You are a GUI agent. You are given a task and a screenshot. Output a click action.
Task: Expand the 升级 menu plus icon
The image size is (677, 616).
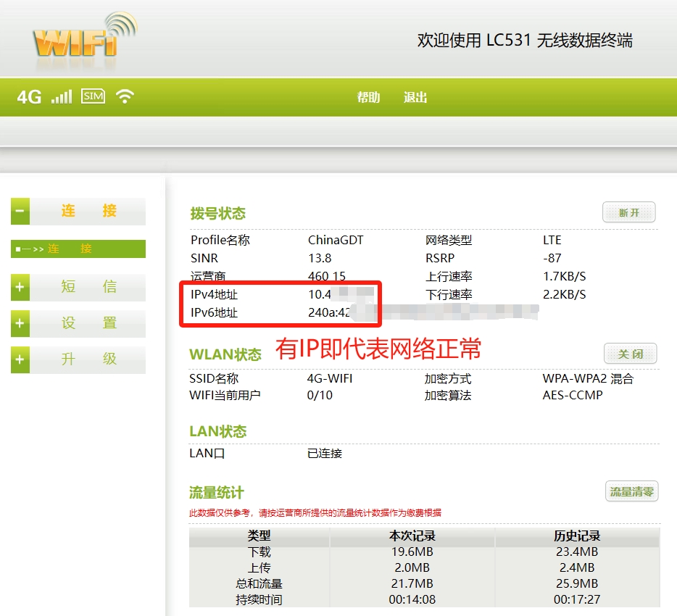[20, 359]
